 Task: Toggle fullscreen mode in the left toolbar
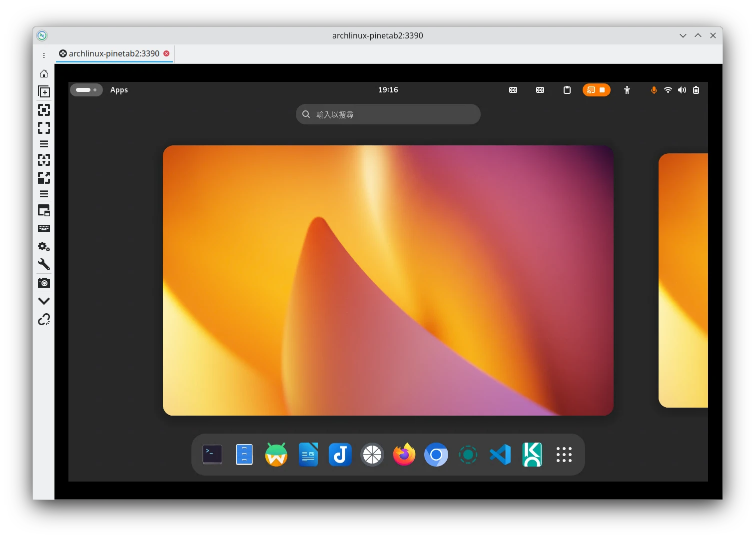point(44,128)
